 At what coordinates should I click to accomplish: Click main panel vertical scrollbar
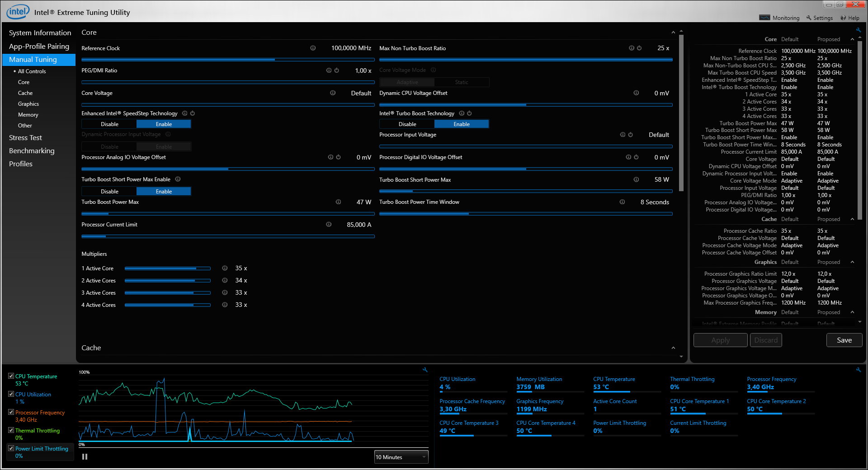tap(681, 113)
